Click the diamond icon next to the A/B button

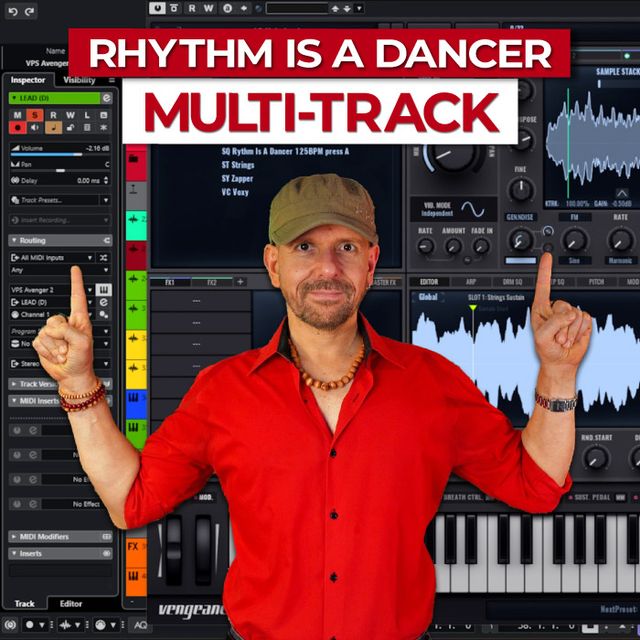pos(244,8)
